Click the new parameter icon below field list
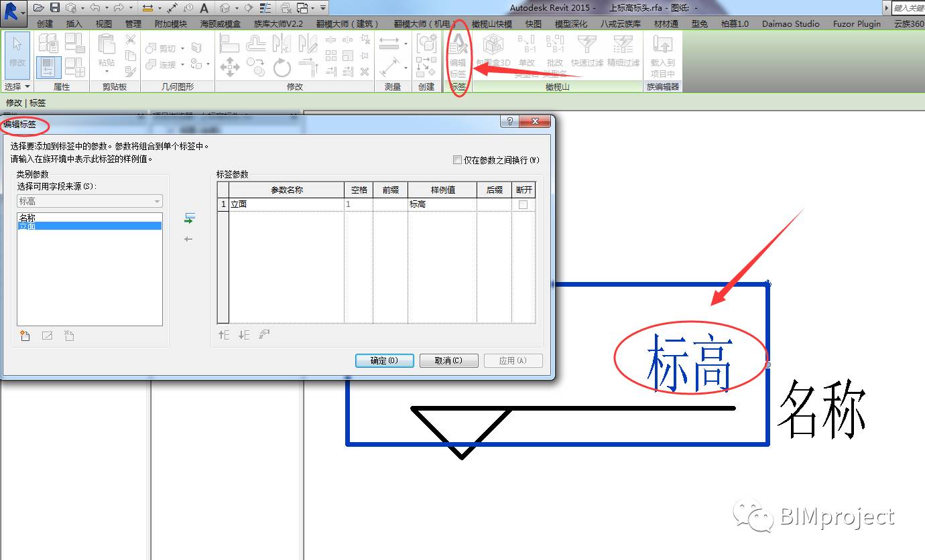 coord(25,336)
